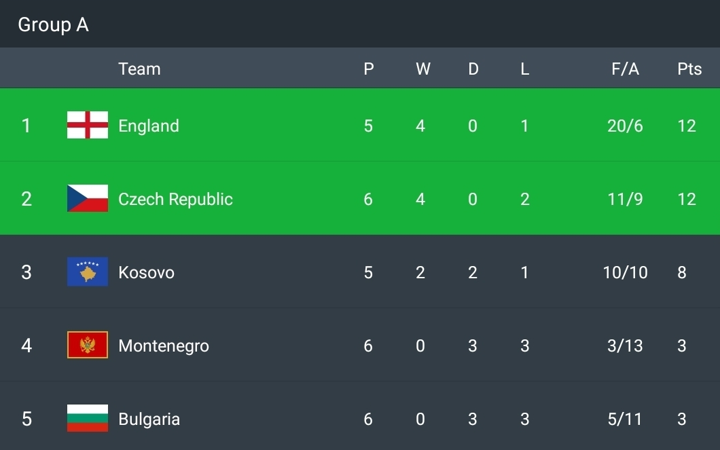This screenshot has width=720, height=450.
Task: Click the Bulgaria flag icon
Action: [x=87, y=418]
